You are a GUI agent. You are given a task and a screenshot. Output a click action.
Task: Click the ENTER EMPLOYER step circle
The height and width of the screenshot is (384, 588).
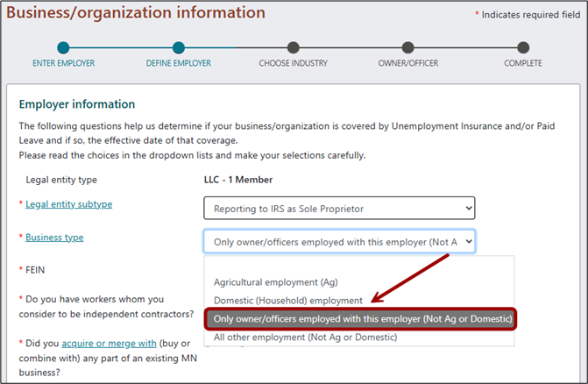coord(63,47)
